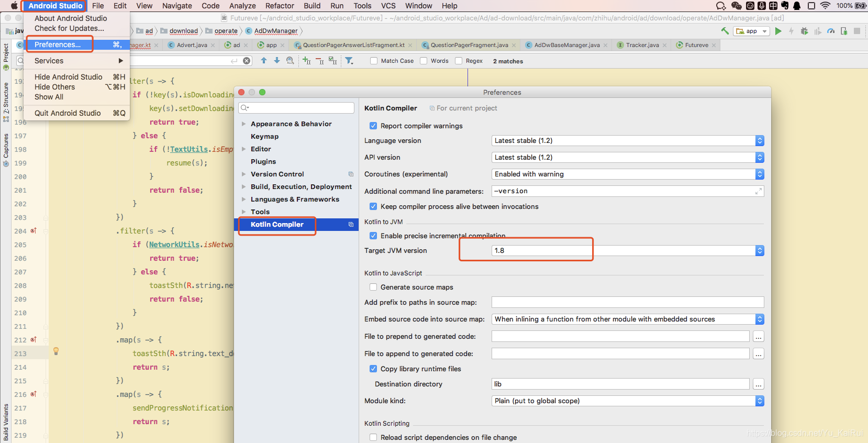Screen dimensions: 868x443
Task: Open the API version dropdown
Action: (628, 157)
